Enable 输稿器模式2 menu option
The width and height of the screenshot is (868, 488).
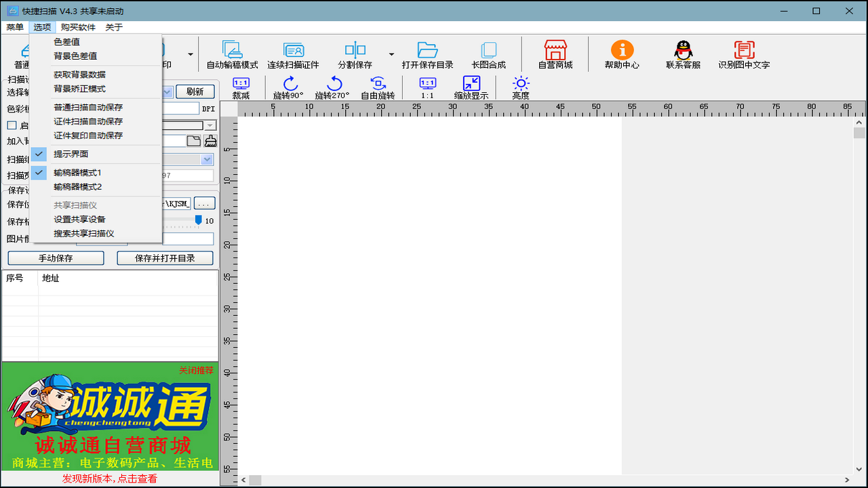[x=77, y=187]
